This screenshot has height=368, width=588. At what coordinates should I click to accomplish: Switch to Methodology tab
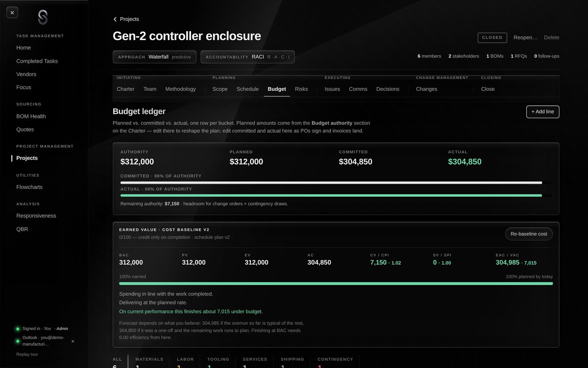180,89
